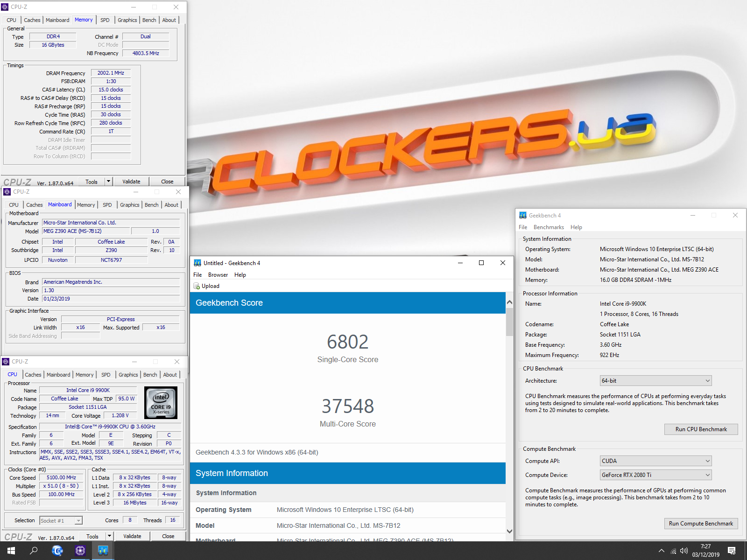Open taskbar search magnifier
The height and width of the screenshot is (560, 747).
click(34, 551)
